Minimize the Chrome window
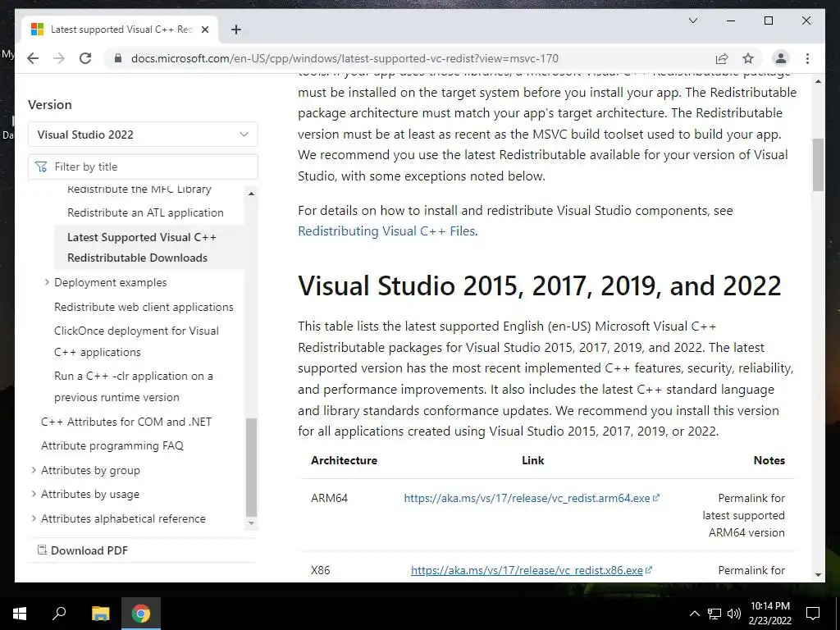The width and height of the screenshot is (840, 630). pyautogui.click(x=730, y=21)
